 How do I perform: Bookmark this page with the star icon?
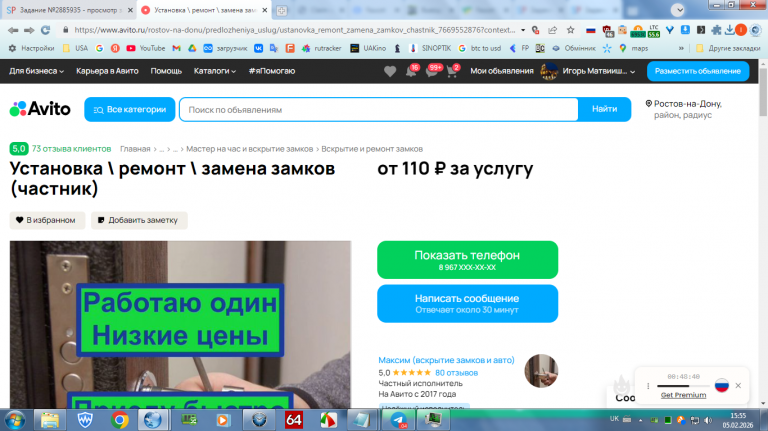tap(571, 30)
